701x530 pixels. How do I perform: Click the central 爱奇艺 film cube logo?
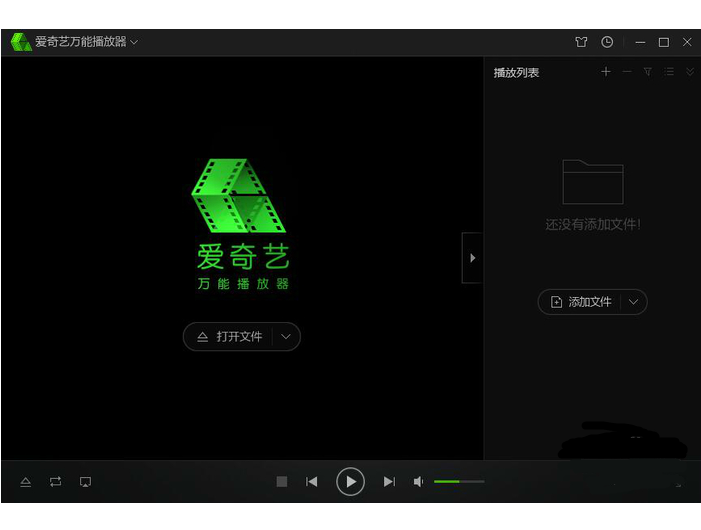click(x=239, y=195)
